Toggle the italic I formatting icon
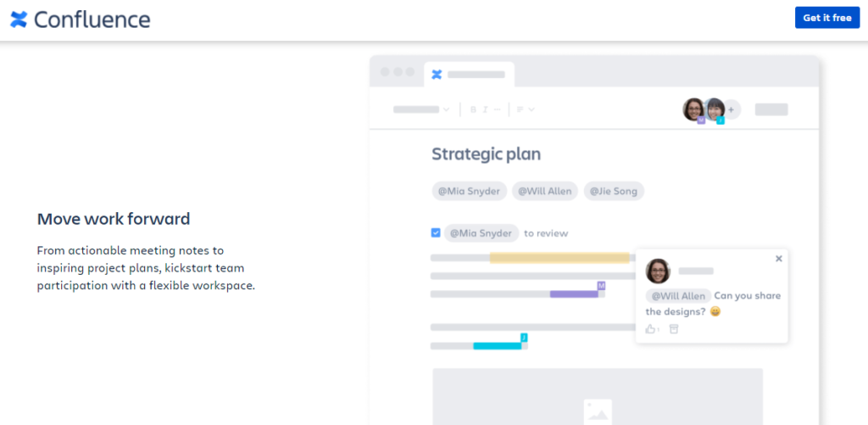 click(x=485, y=109)
